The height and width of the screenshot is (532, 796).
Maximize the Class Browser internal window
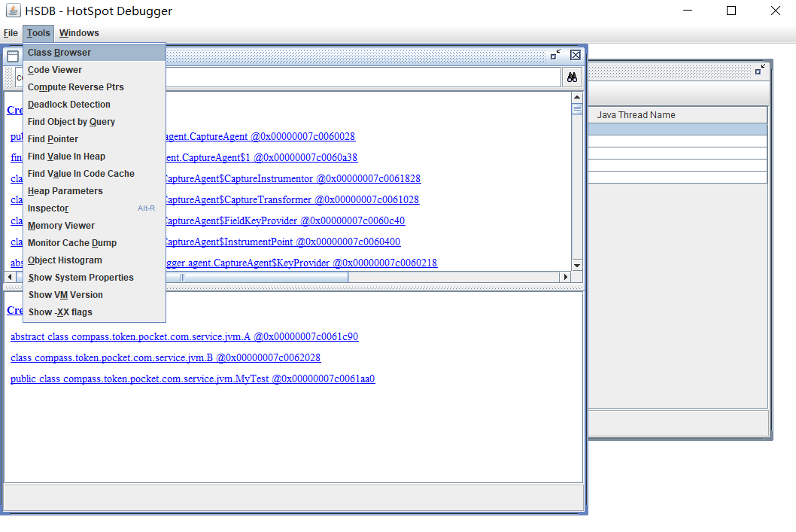coord(555,55)
